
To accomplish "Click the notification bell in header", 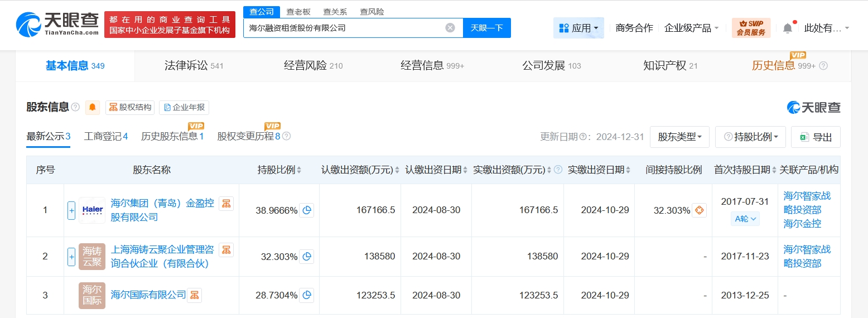I will (787, 28).
